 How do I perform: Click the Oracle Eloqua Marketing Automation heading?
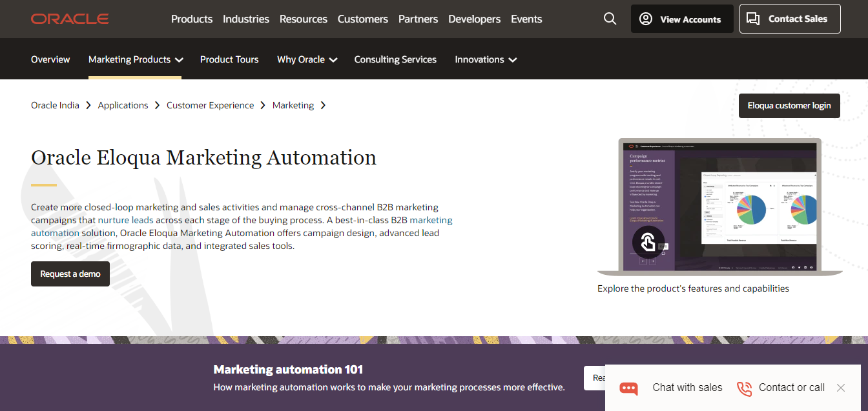203,157
